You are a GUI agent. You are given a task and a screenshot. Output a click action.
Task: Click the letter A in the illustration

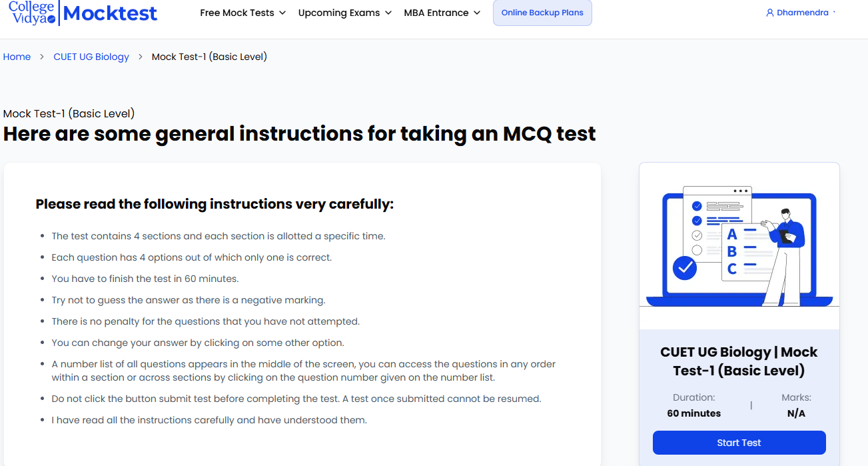[x=732, y=235]
